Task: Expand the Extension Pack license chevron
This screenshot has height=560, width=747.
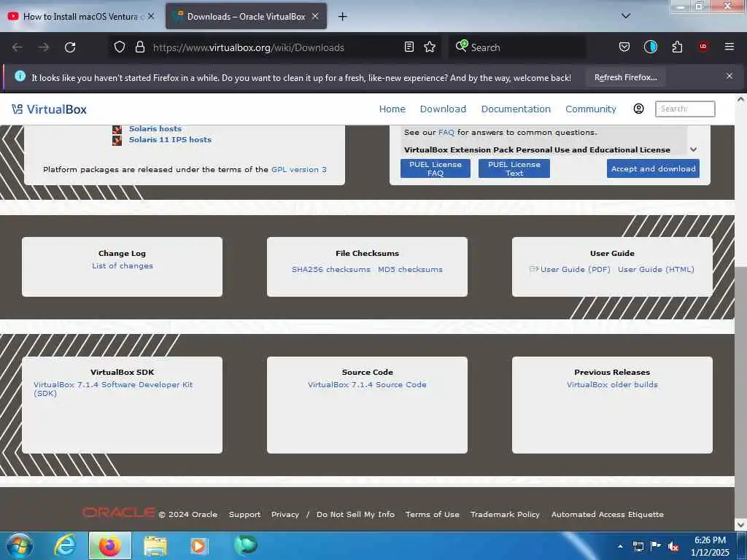Action: pos(694,149)
